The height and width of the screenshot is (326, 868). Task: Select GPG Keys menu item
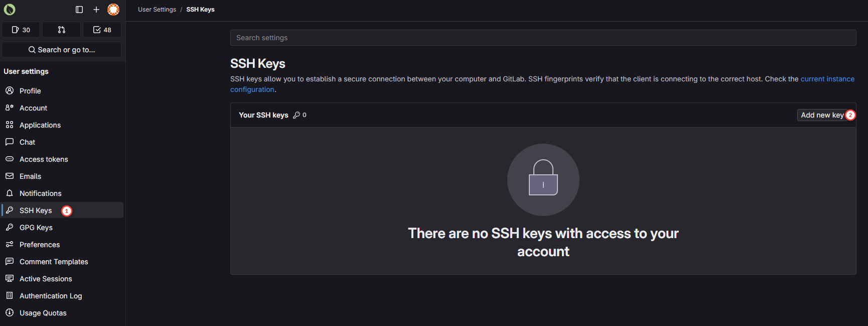[x=36, y=228]
